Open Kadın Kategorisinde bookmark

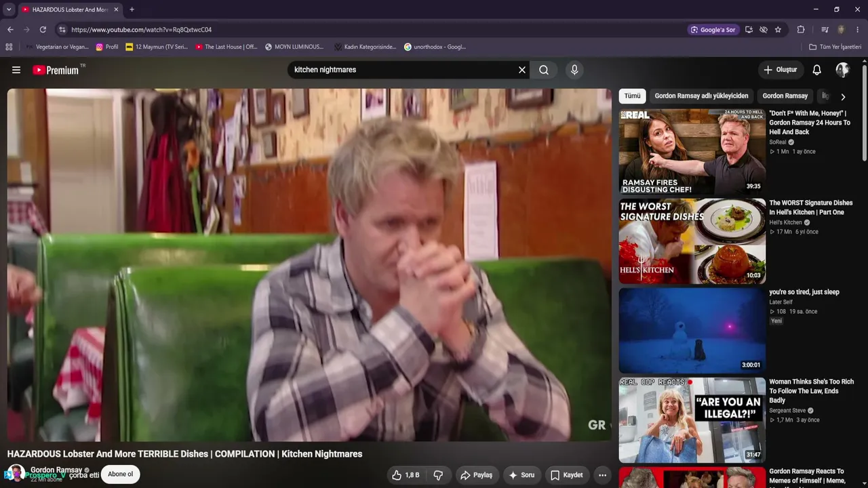pyautogui.click(x=365, y=47)
